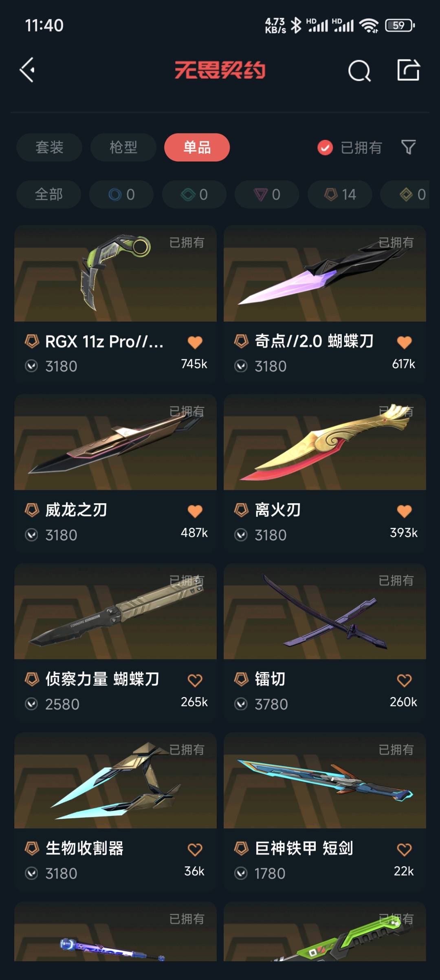Tap the back arrow icon
The image size is (440, 980).
click(27, 70)
